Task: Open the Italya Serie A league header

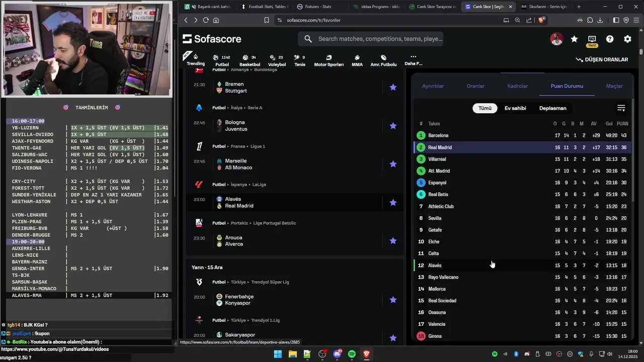Action: (236, 108)
